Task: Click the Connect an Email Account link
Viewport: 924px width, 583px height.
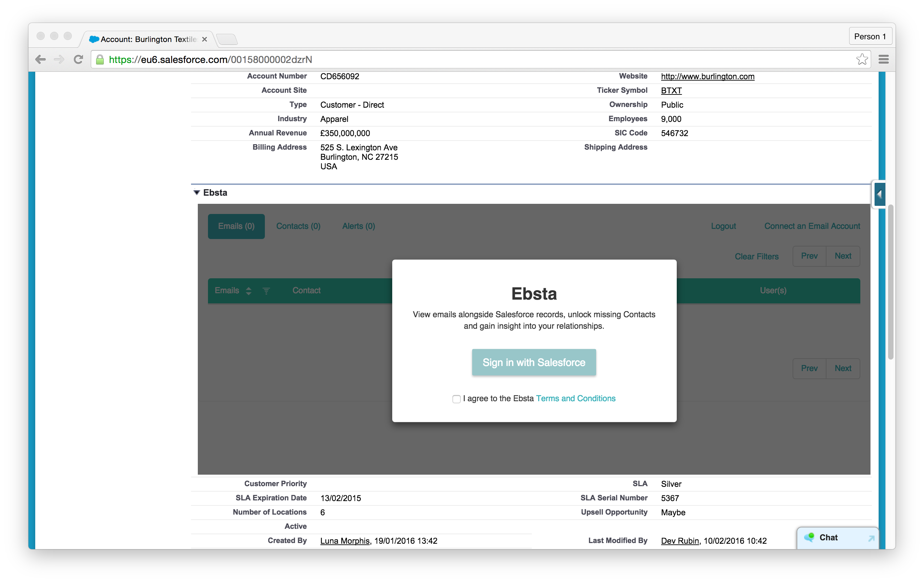Action: (812, 226)
